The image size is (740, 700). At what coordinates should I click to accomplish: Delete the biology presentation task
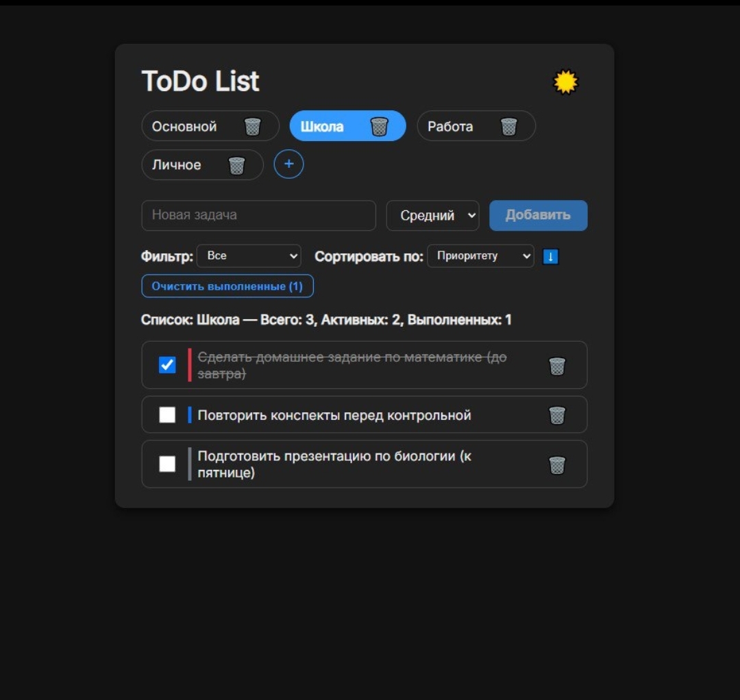coord(557,464)
